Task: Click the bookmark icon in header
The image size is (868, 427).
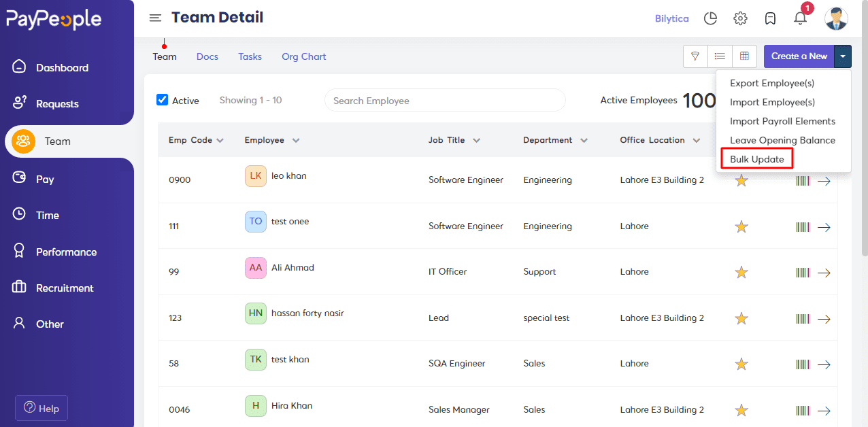Action: coord(770,18)
